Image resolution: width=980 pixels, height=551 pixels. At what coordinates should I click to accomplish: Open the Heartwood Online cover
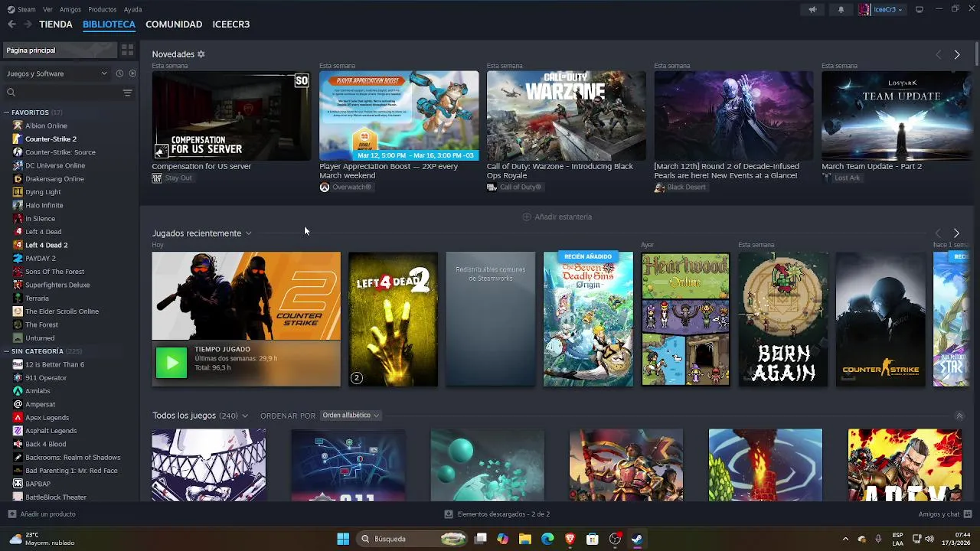(x=685, y=319)
